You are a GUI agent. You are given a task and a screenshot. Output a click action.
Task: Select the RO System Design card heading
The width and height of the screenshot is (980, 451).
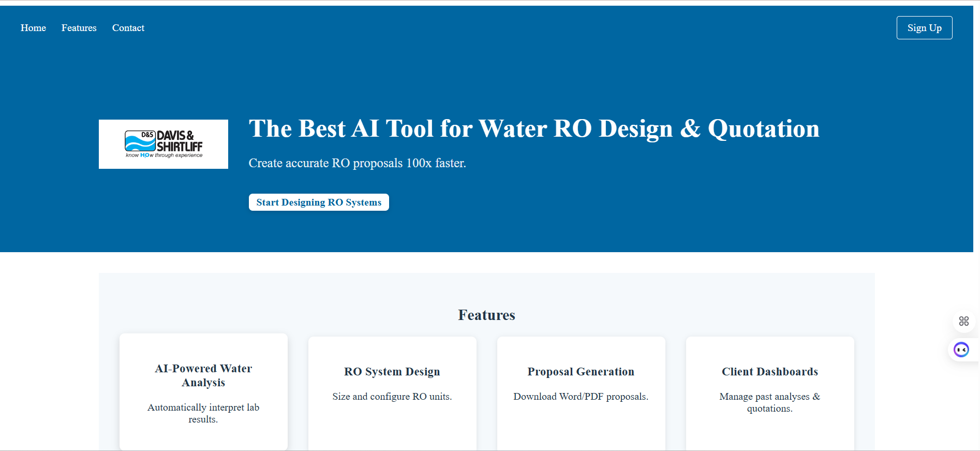(x=392, y=372)
